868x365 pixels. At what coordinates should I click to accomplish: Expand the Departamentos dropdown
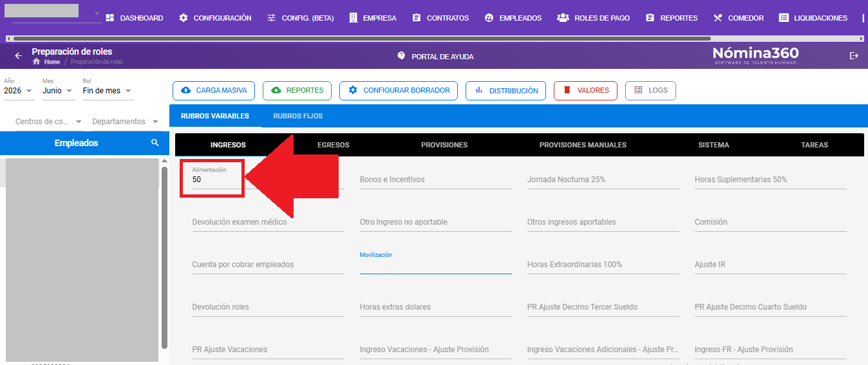coord(126,122)
